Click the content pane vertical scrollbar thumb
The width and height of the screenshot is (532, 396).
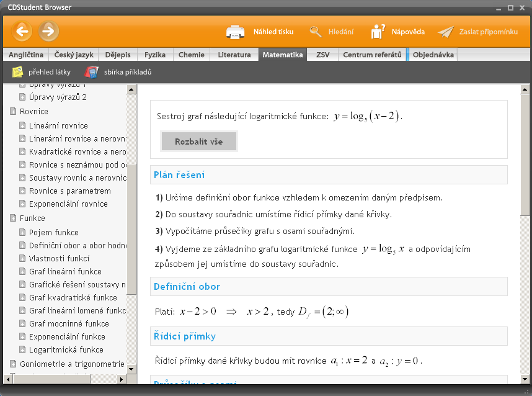tap(525, 155)
